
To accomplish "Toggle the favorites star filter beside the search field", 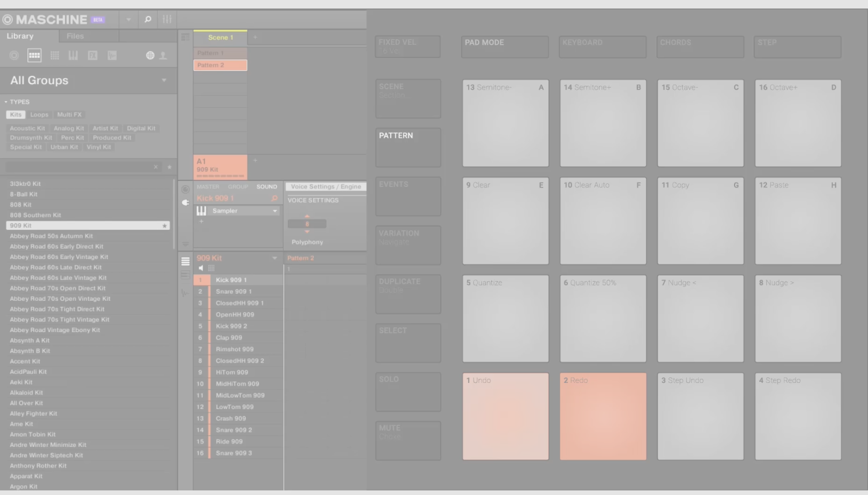I will [x=169, y=167].
